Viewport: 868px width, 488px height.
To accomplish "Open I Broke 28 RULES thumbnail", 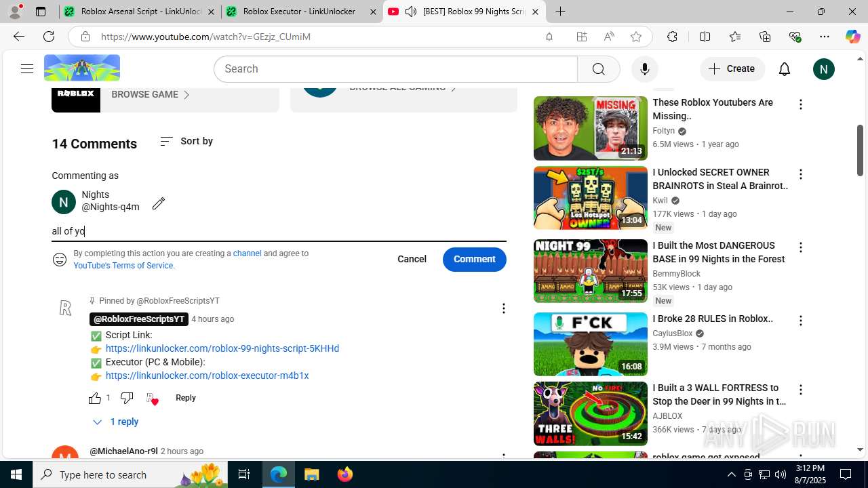I will pos(590,344).
